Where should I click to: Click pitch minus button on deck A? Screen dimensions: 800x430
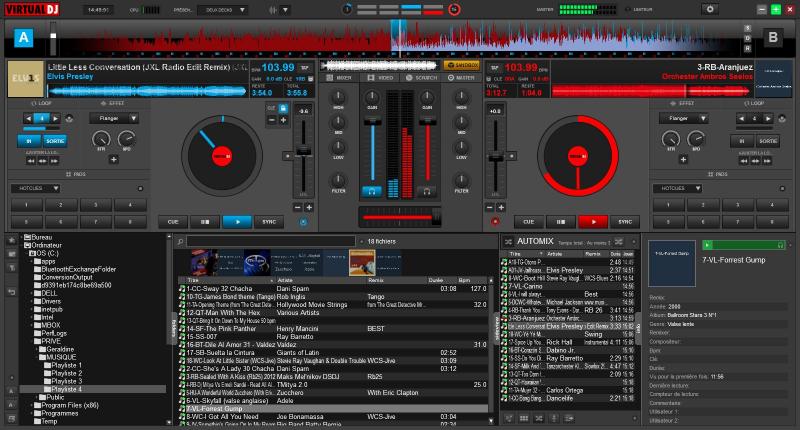coord(297,208)
